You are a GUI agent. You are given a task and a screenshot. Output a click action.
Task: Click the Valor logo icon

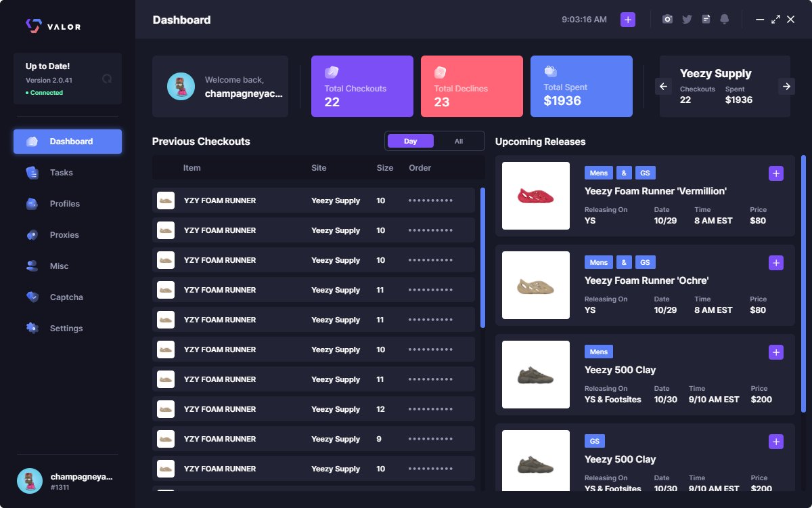tap(33, 26)
